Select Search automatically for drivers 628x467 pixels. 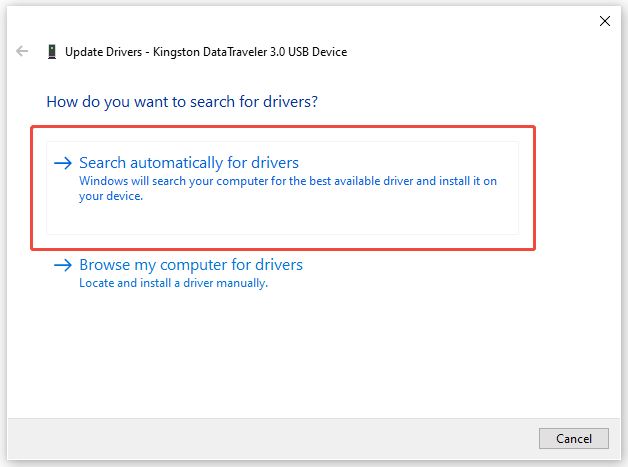[x=189, y=163]
